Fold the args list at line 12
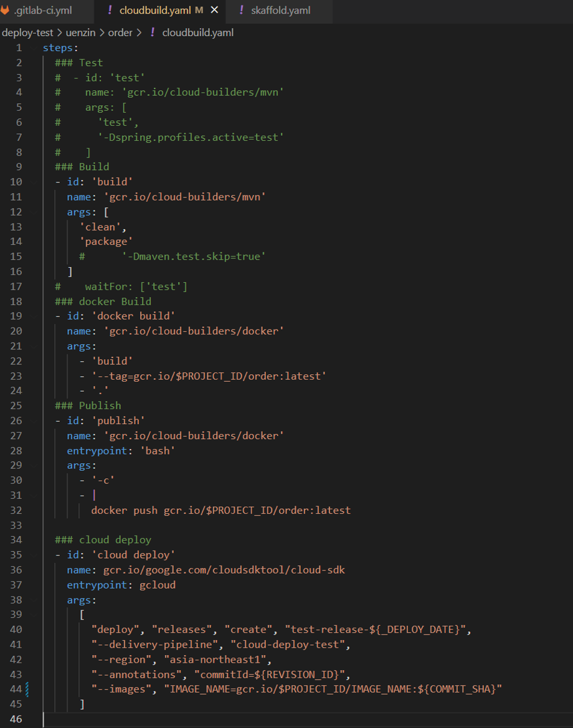Screen dimensions: 573x728 (x=34, y=212)
